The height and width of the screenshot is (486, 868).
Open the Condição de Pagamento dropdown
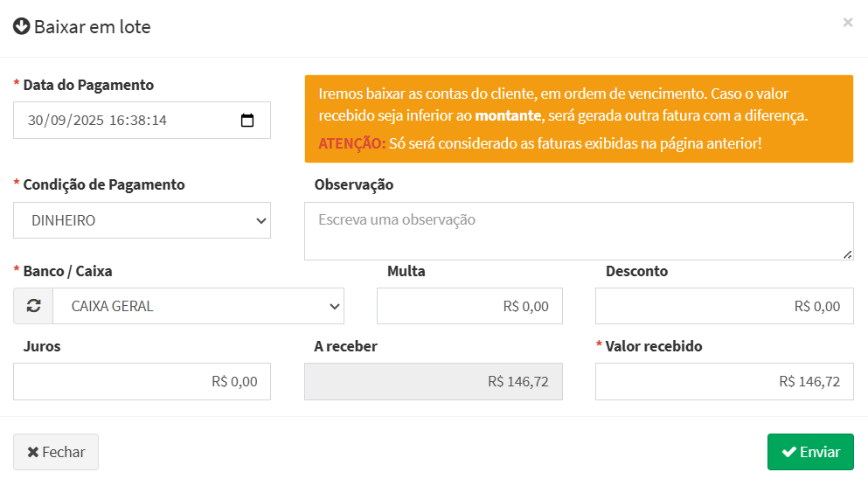pos(142,220)
